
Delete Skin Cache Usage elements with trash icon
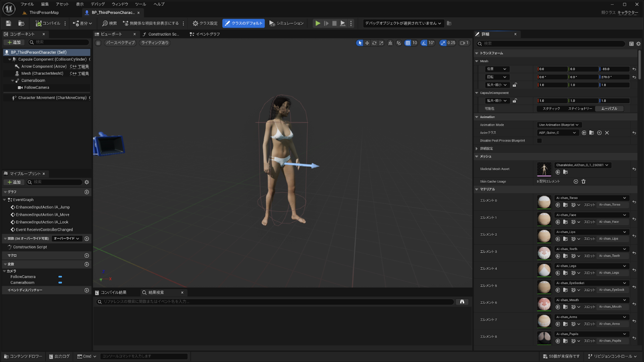click(583, 181)
